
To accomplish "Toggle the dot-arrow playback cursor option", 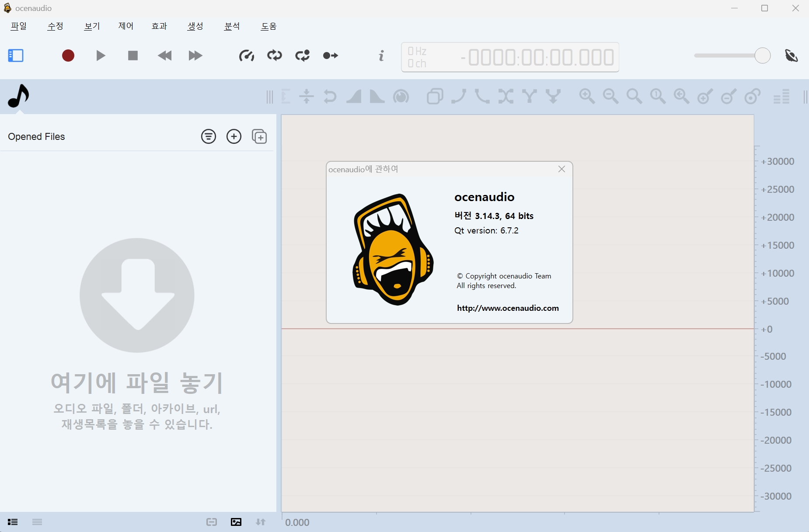I will (331, 56).
